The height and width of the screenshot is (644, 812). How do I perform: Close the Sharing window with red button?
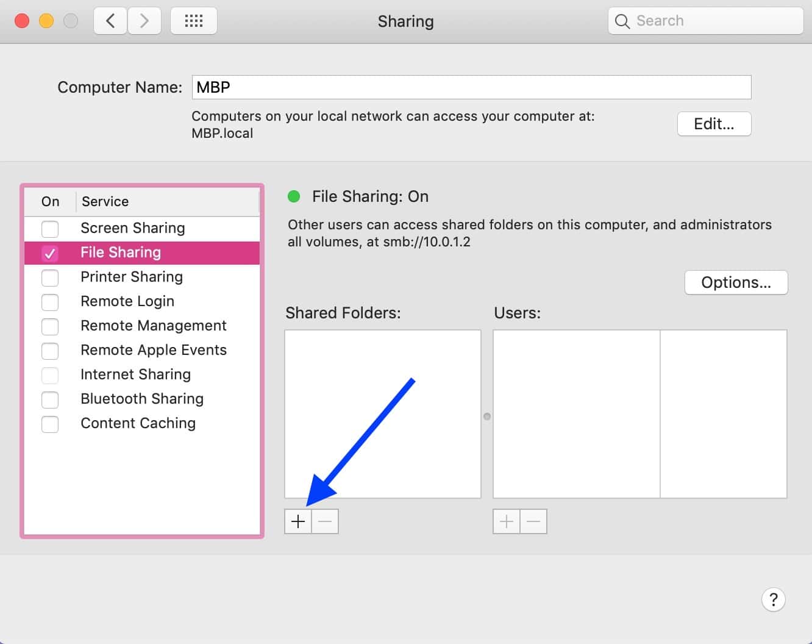[x=22, y=21]
